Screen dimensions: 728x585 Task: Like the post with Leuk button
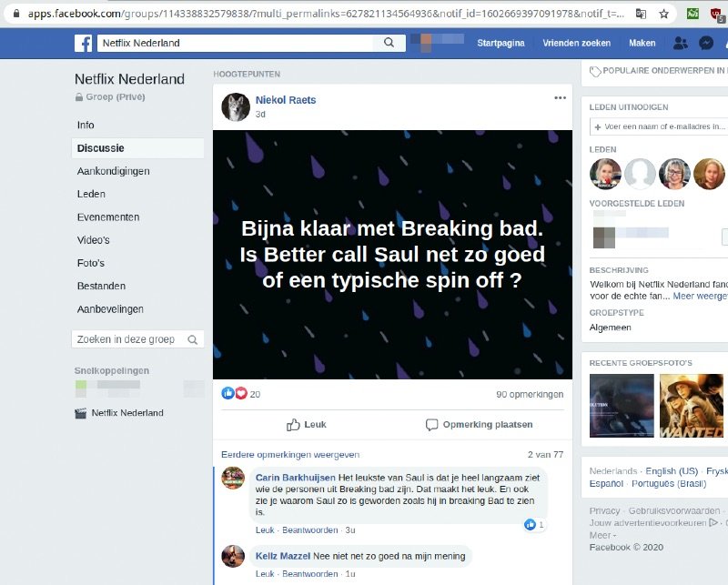307,425
